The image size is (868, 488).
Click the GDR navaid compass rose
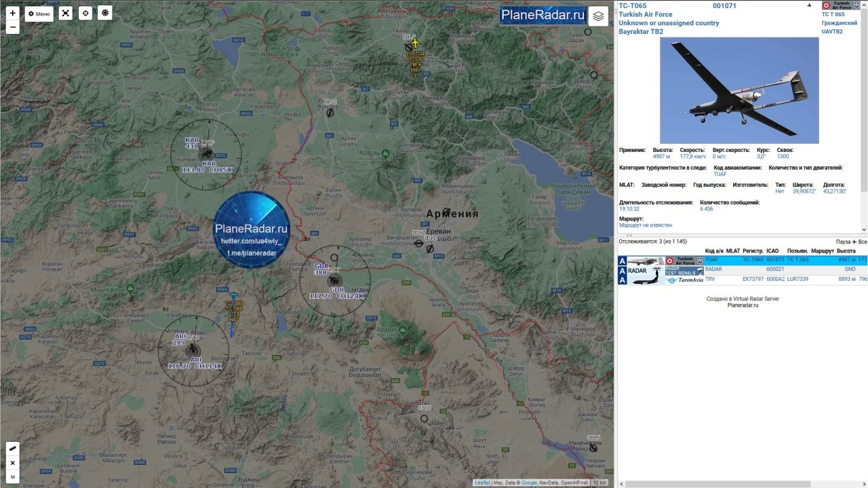(x=335, y=280)
